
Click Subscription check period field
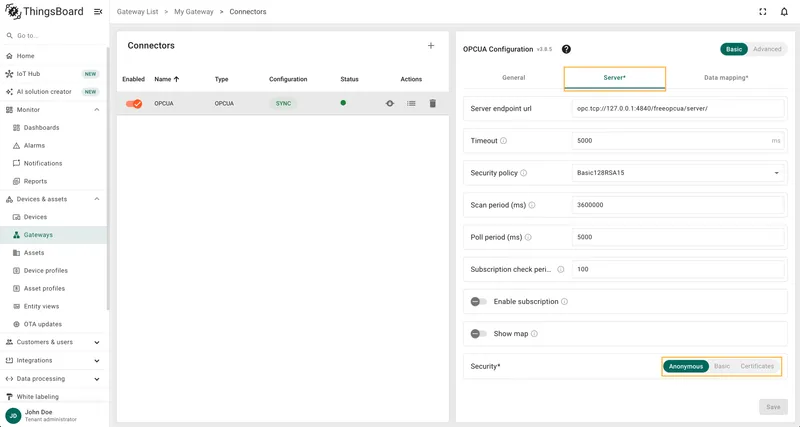click(678, 269)
